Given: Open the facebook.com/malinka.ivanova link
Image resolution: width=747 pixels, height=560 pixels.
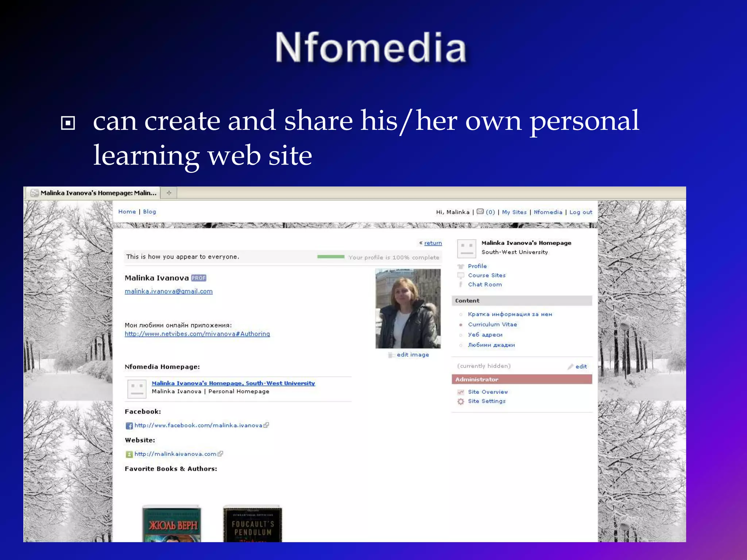Looking at the screenshot, I should coord(198,425).
